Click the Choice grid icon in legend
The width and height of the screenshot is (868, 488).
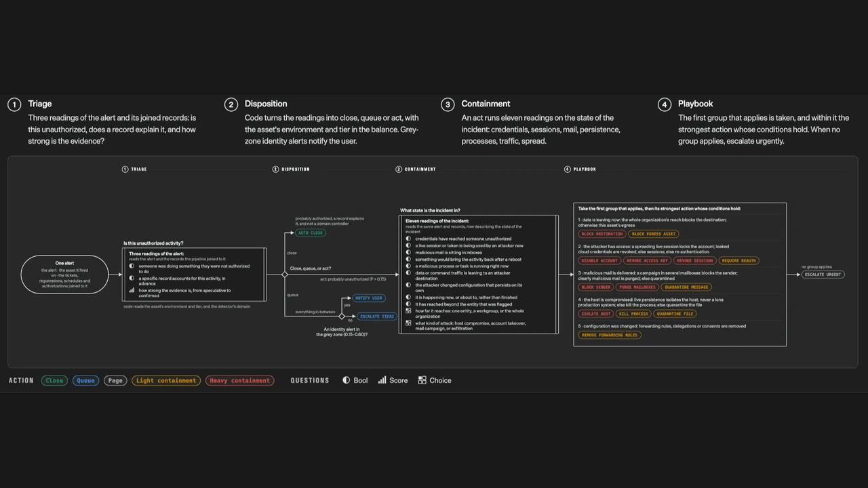422,380
